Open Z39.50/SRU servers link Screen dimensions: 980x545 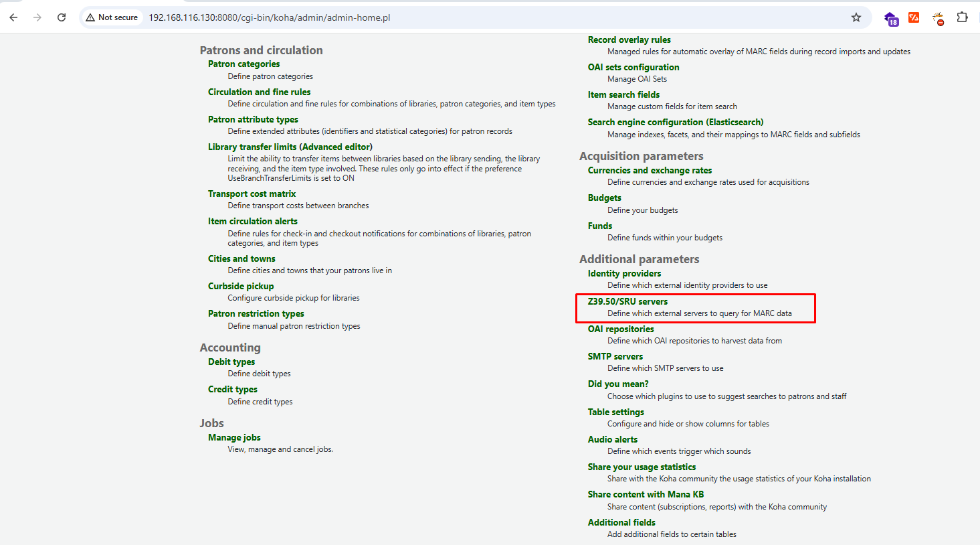(627, 301)
